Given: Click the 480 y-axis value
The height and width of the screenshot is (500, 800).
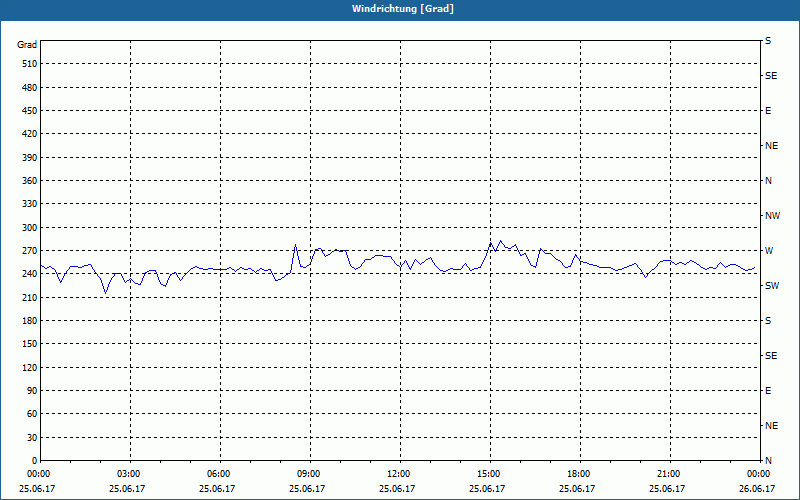Looking at the screenshot, I should point(30,87).
